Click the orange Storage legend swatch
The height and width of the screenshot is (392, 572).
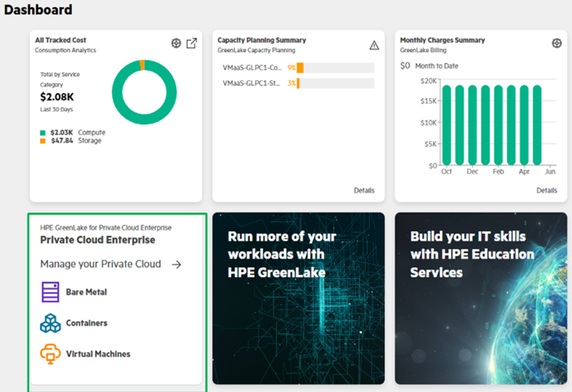point(43,141)
